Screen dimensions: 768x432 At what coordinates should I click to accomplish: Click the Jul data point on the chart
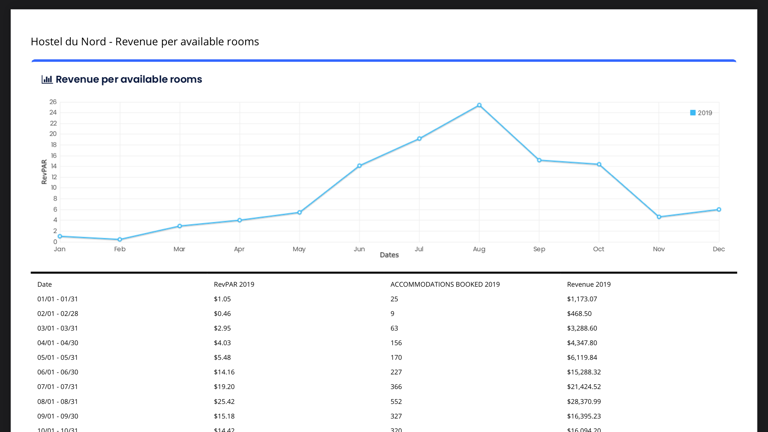419,139
